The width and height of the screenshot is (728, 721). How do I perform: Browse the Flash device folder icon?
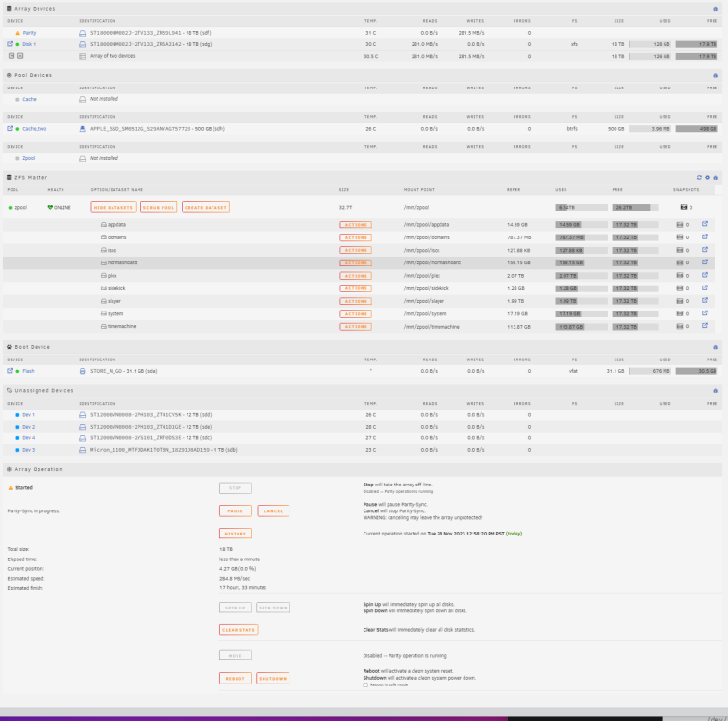[10, 371]
